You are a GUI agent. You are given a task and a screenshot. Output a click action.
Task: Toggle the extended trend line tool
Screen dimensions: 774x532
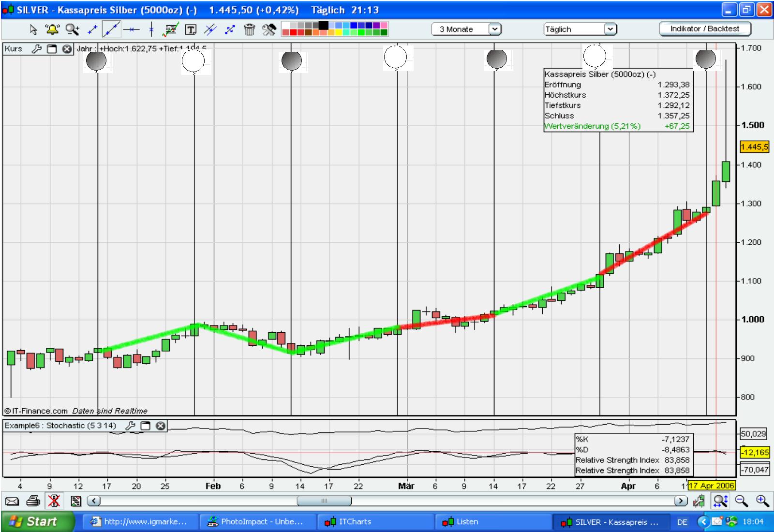click(x=111, y=30)
